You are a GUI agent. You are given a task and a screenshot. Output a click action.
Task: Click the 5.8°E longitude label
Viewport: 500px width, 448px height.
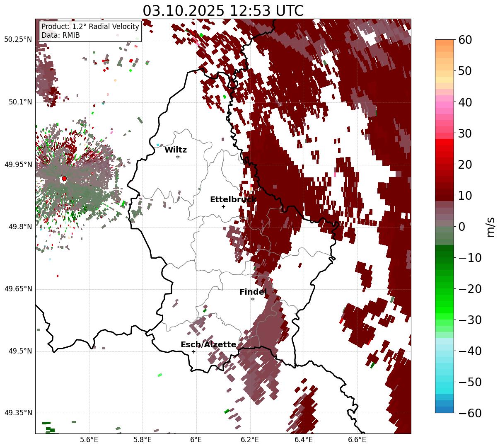coord(143,439)
